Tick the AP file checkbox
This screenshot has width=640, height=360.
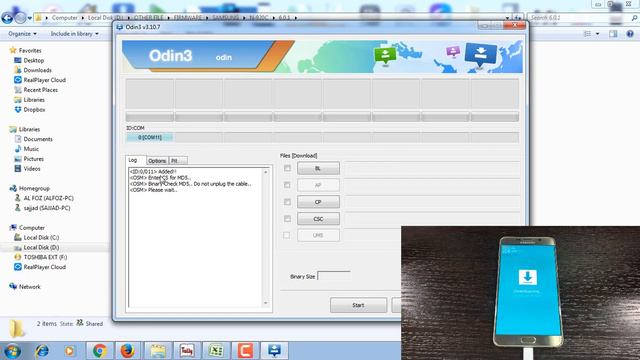pyautogui.click(x=287, y=185)
